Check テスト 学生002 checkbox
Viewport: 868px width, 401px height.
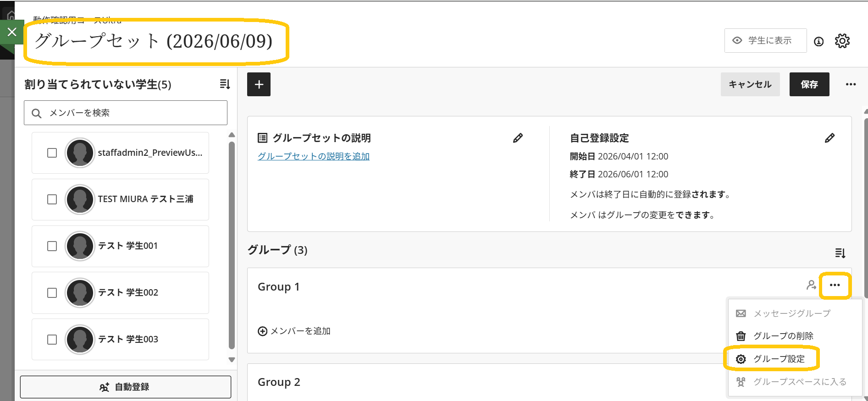pos(52,293)
